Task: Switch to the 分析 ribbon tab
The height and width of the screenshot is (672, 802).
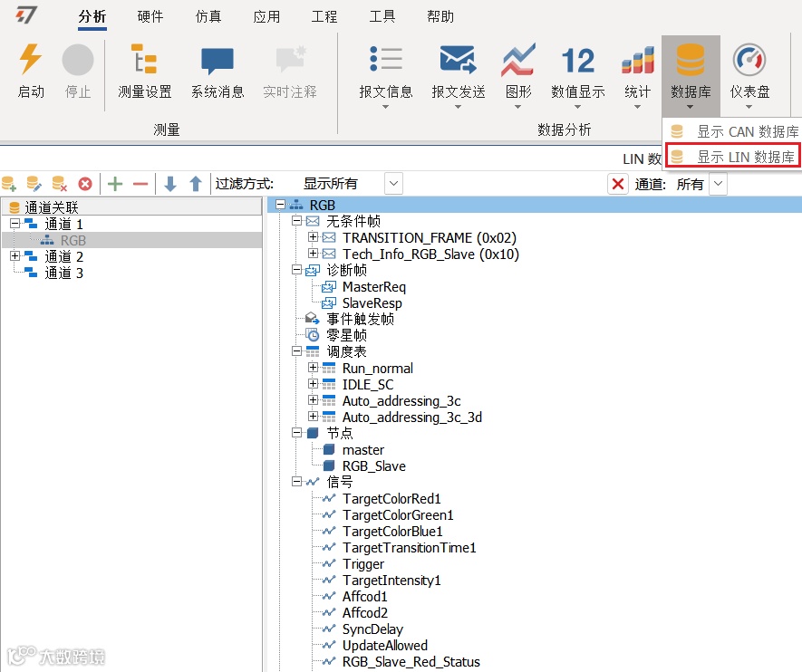Action: pyautogui.click(x=92, y=17)
